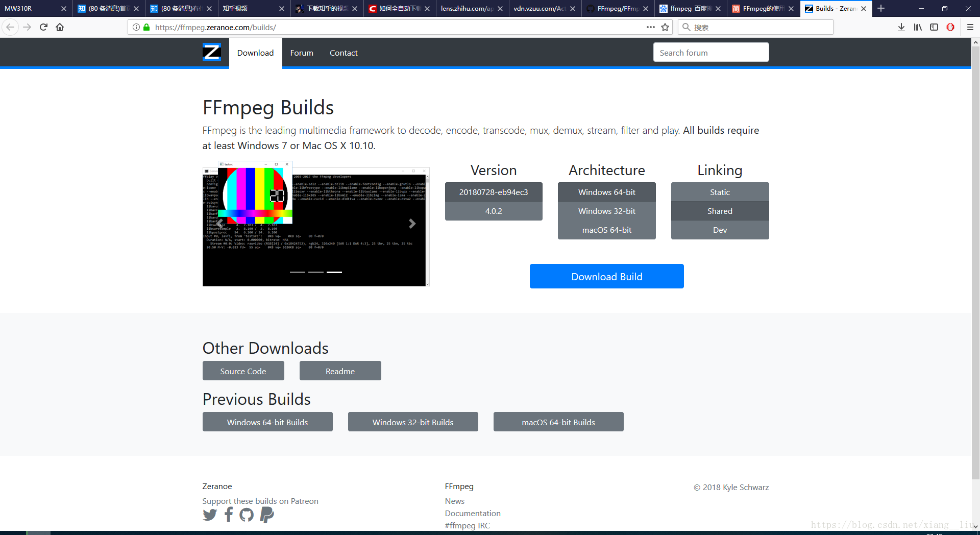Choose macOS 64-bit architecture
This screenshot has width=980, height=535.
[x=607, y=230]
